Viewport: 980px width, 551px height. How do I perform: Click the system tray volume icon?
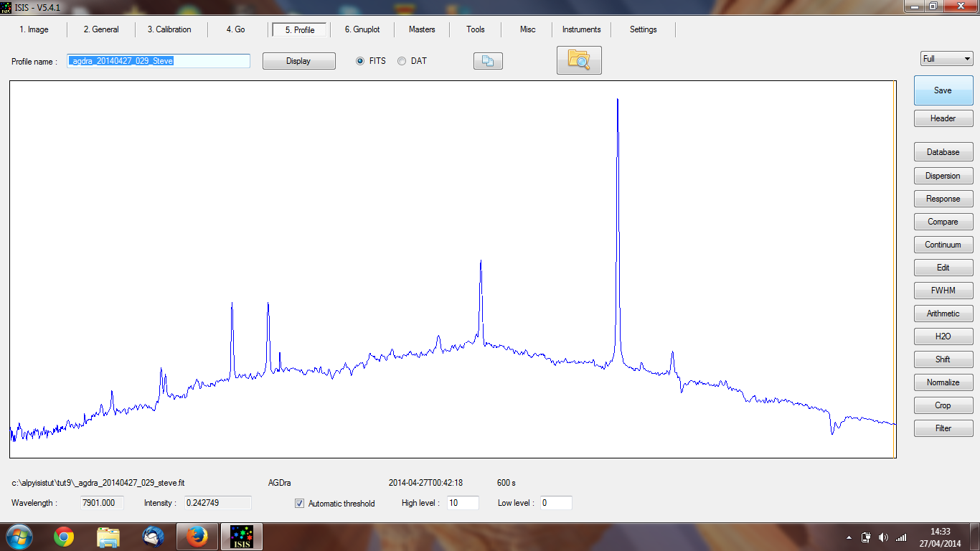[x=882, y=537]
